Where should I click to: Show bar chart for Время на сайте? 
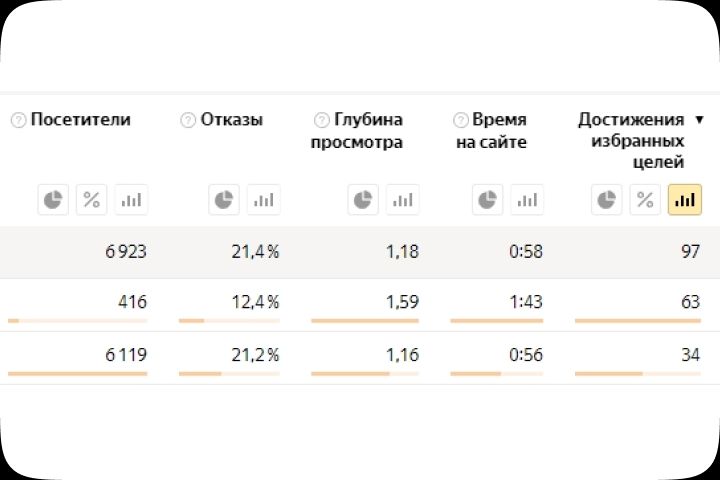tap(527, 200)
